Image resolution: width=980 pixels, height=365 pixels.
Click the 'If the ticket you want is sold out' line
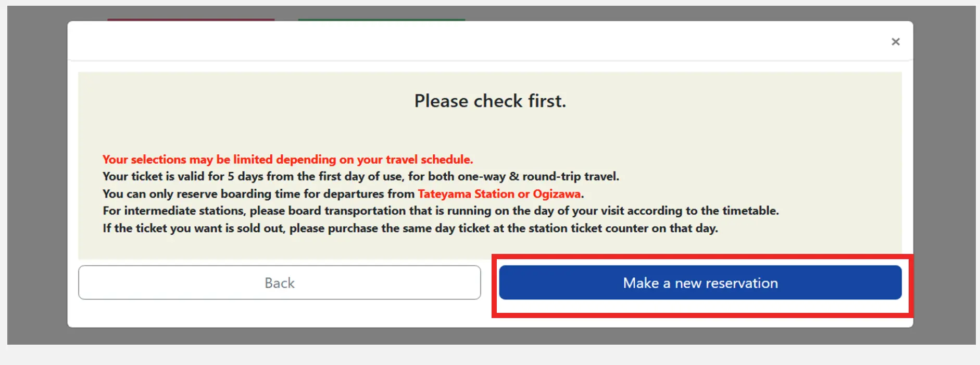(410, 228)
